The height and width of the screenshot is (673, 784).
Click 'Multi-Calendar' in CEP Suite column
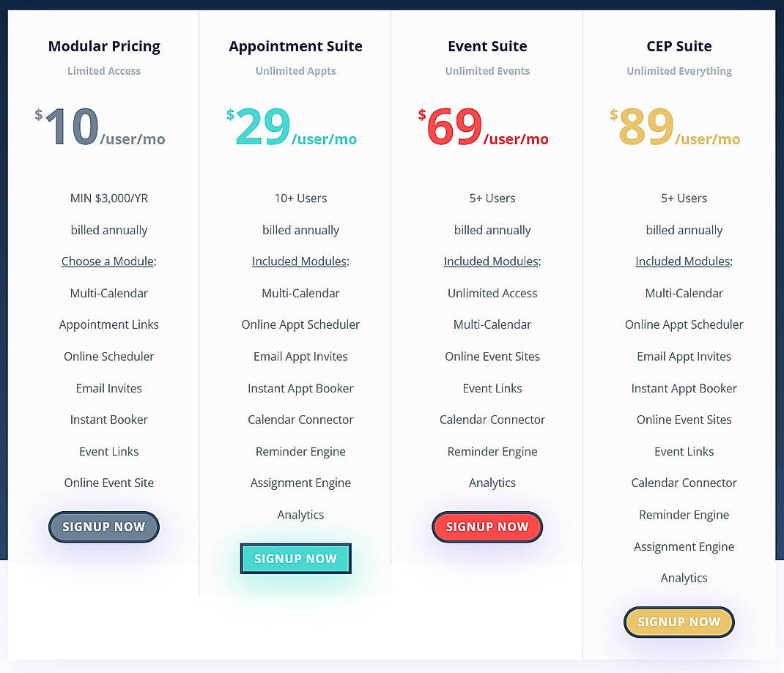pyautogui.click(x=684, y=293)
